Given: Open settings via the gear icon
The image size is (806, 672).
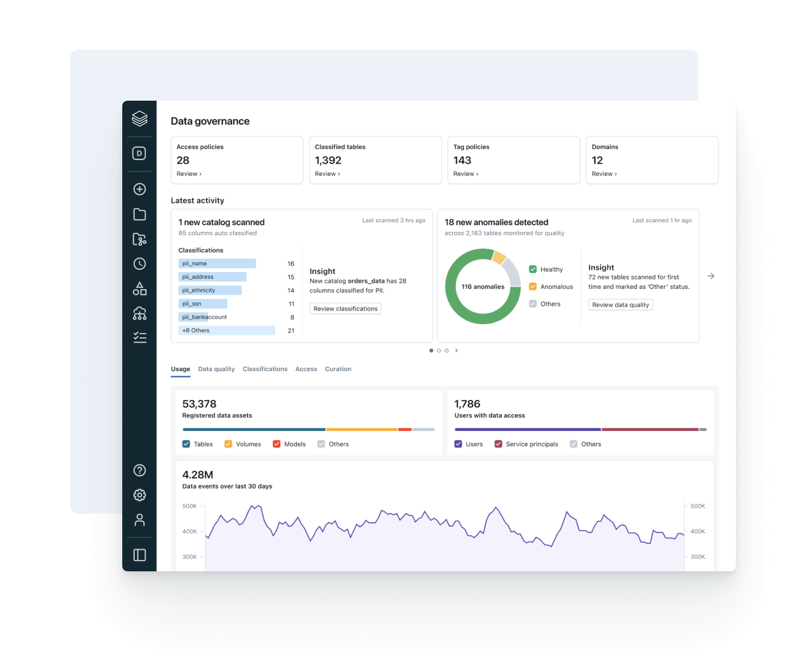Looking at the screenshot, I should pos(139,495).
